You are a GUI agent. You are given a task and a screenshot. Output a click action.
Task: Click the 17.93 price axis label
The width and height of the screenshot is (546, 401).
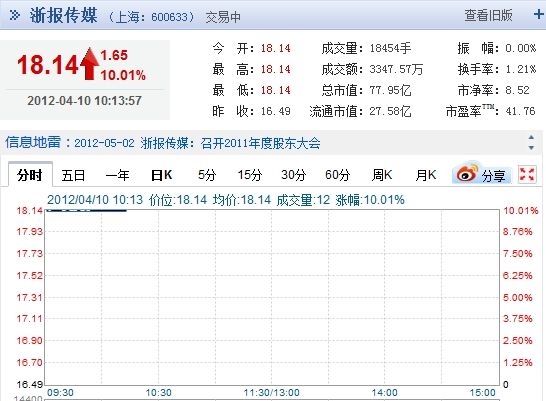[x=30, y=231]
